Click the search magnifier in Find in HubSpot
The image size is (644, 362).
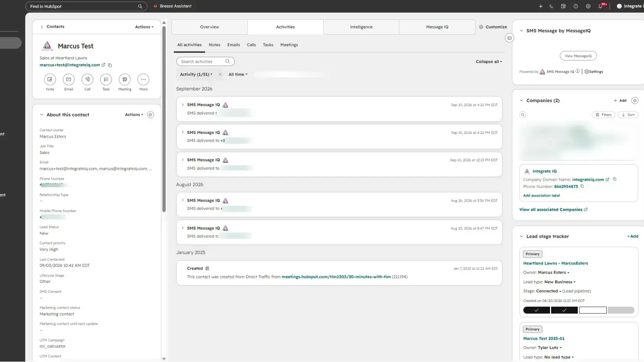pos(140,6)
